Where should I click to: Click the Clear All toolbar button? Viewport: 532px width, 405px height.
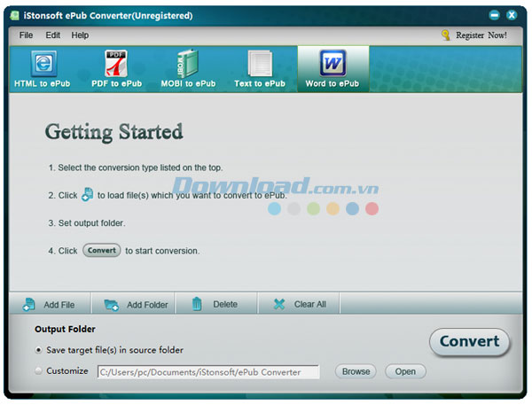coord(300,304)
